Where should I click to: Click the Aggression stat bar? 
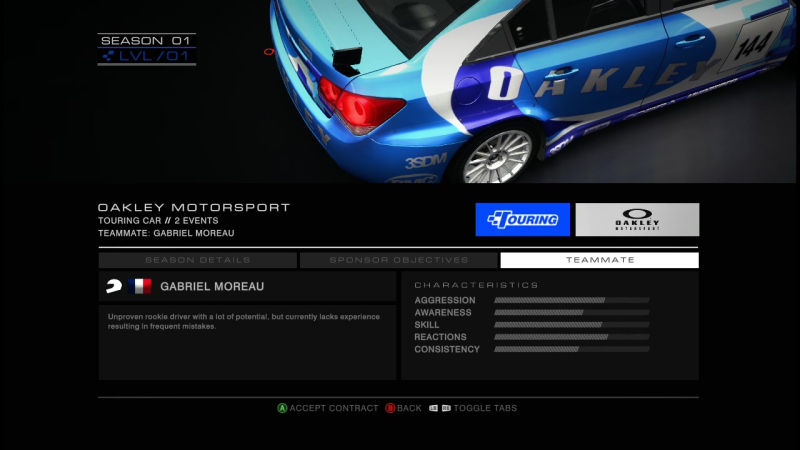(572, 300)
